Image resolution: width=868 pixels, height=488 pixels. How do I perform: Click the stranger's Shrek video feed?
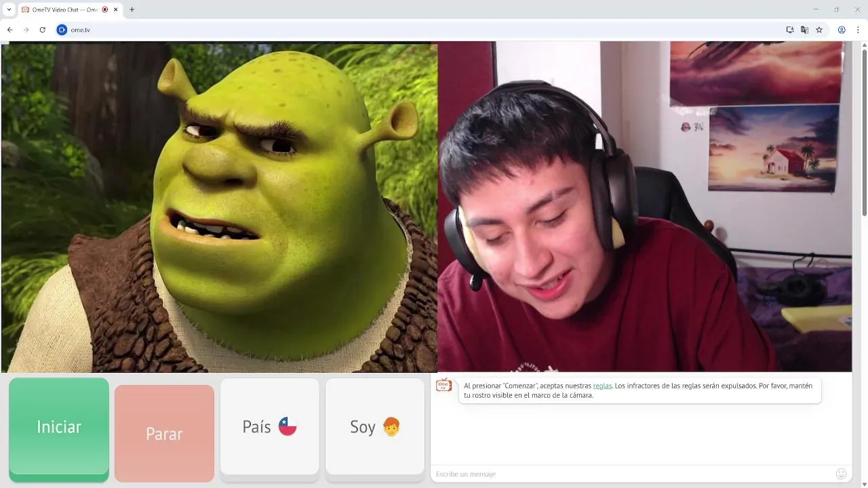pyautogui.click(x=219, y=207)
